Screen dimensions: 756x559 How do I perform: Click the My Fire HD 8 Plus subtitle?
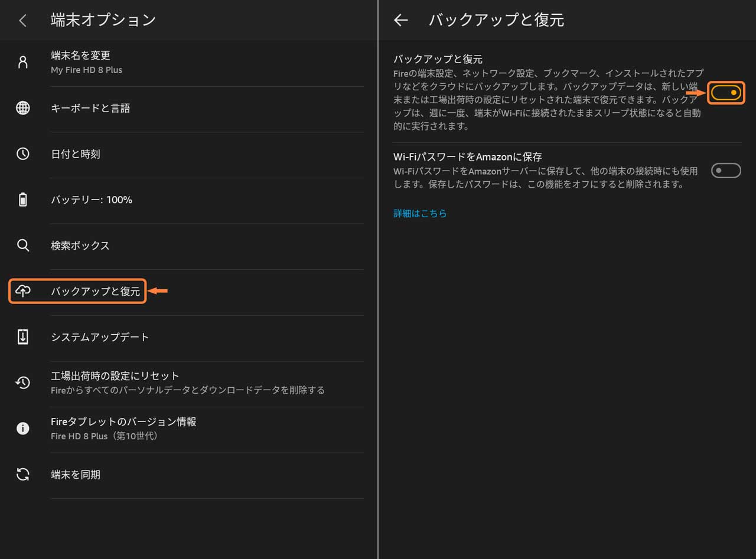tap(86, 70)
